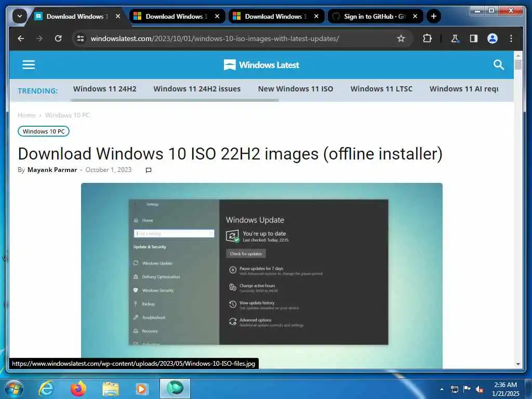Click the scrollbar up arrow
This screenshot has height=399, width=532.
coord(518,55)
